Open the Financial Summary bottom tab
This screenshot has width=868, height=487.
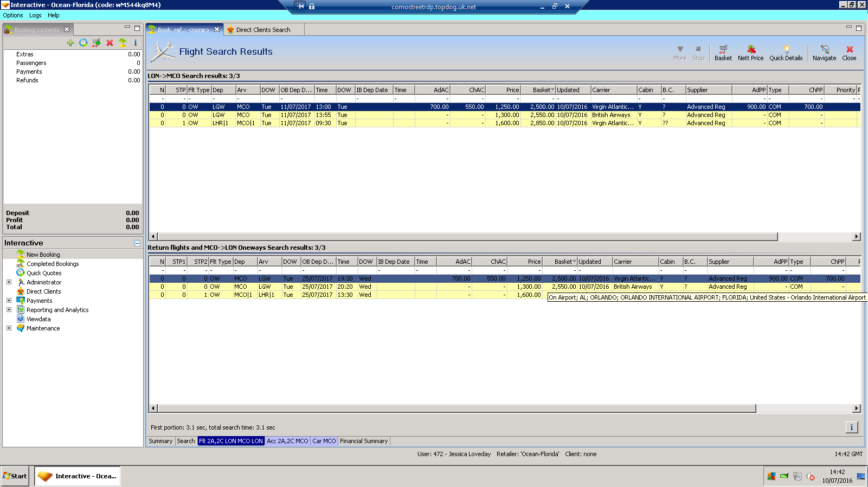[x=364, y=441]
